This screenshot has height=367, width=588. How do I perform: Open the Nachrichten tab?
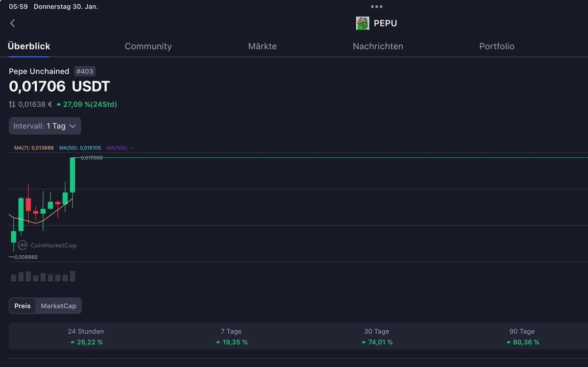(378, 47)
